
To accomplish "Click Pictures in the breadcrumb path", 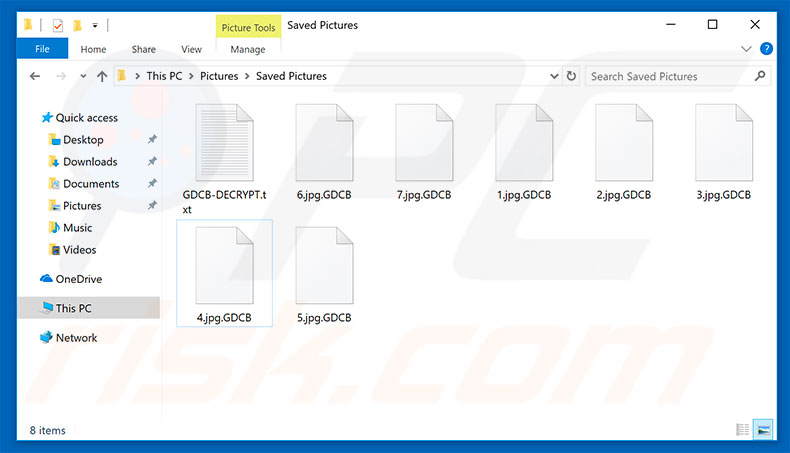I will 219,76.
